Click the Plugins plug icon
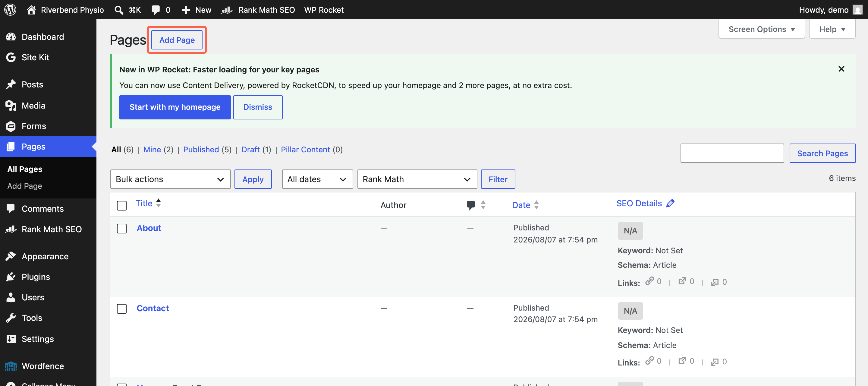Viewport: 868px width, 386px height. pos(11,277)
